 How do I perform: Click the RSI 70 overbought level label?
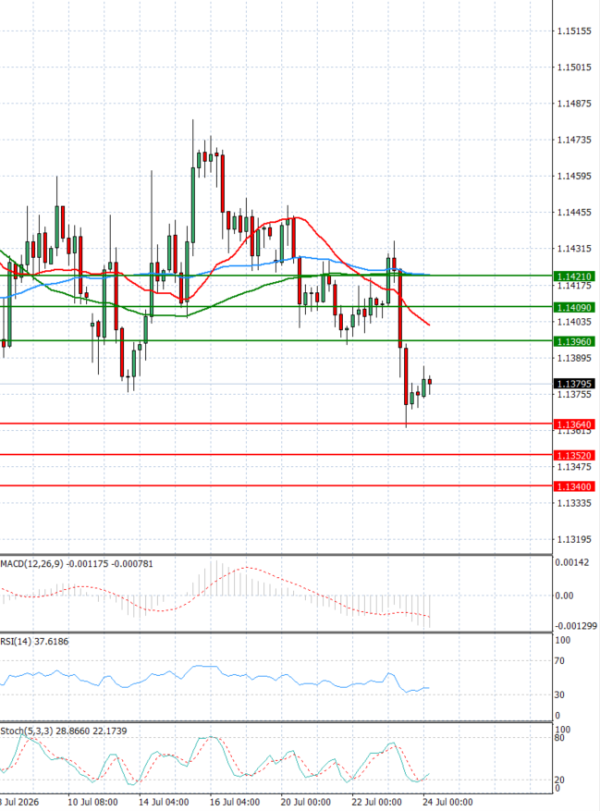click(x=559, y=661)
